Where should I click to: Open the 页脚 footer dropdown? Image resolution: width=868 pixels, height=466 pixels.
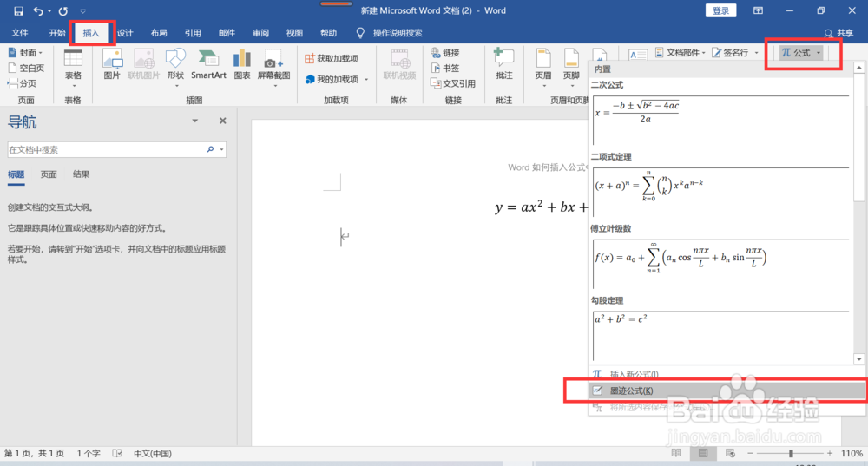pyautogui.click(x=571, y=69)
